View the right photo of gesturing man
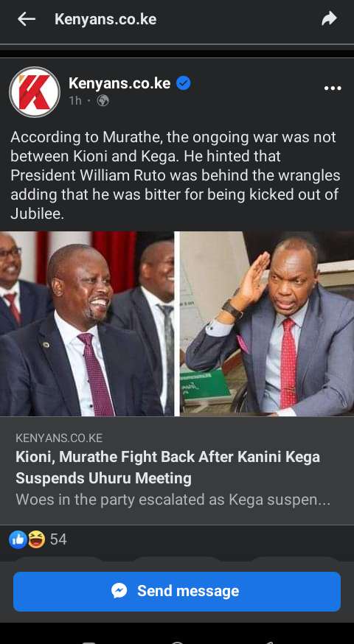This screenshot has width=354, height=644. pyautogui.click(x=267, y=323)
